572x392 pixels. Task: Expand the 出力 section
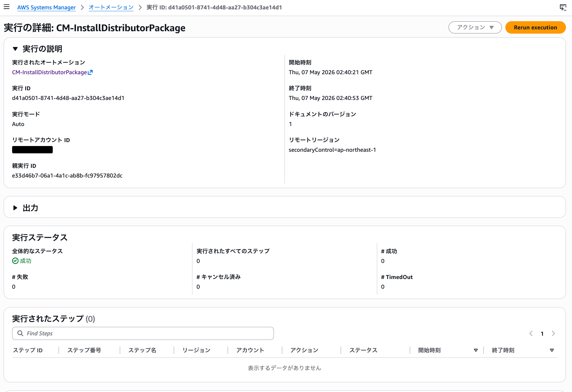(x=15, y=208)
